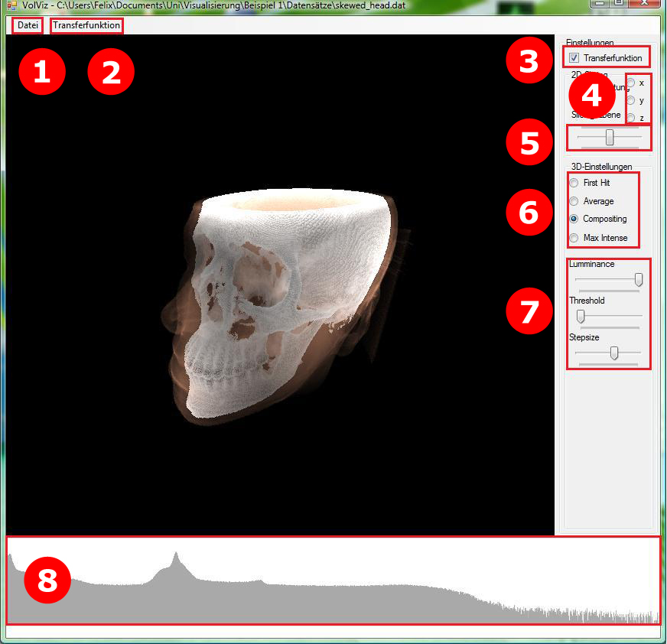This screenshot has height=644, width=667.
Task: Open the Transferfunktion menu
Action: (86, 25)
